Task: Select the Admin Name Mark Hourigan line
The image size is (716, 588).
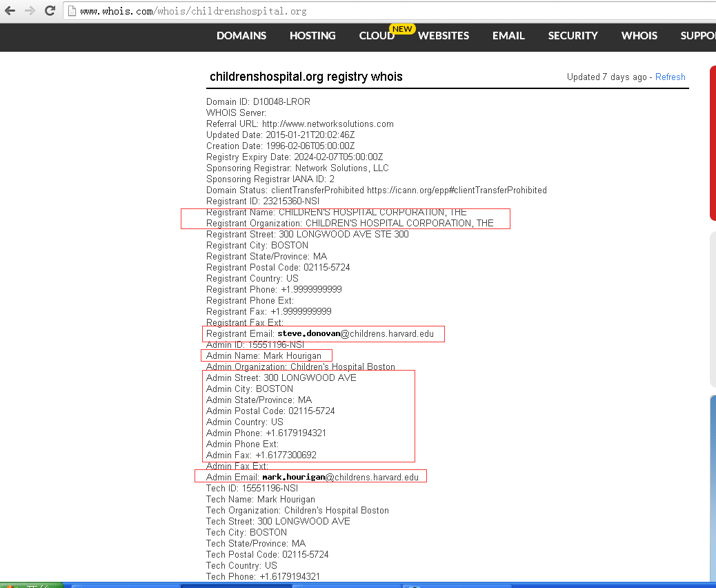Action: click(263, 355)
